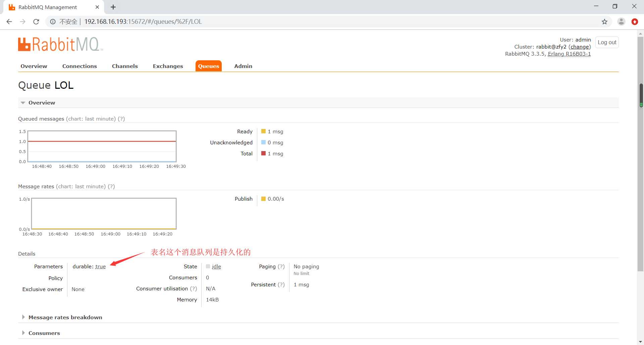Click the Erlang R16B03-1 version text

click(569, 54)
